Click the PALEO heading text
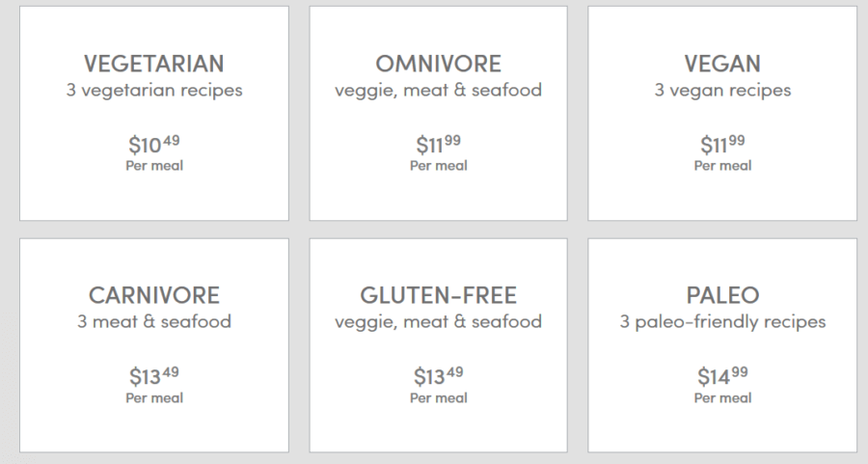Viewport: 868px width, 464px height. 722,295
